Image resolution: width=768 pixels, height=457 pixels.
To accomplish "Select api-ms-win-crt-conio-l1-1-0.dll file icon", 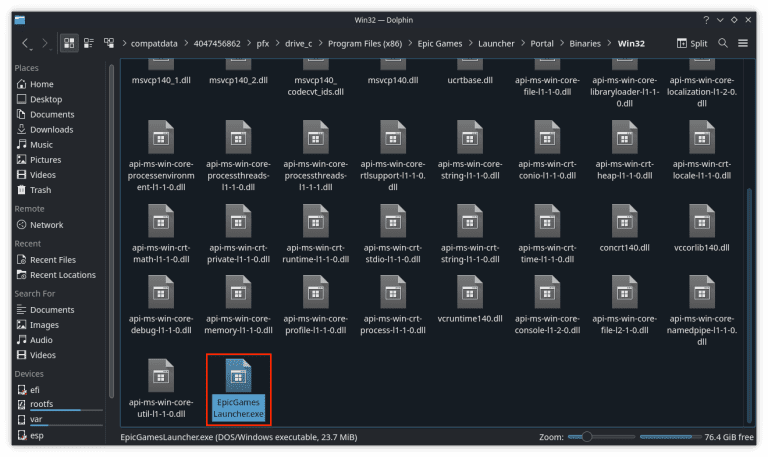I will pos(547,137).
